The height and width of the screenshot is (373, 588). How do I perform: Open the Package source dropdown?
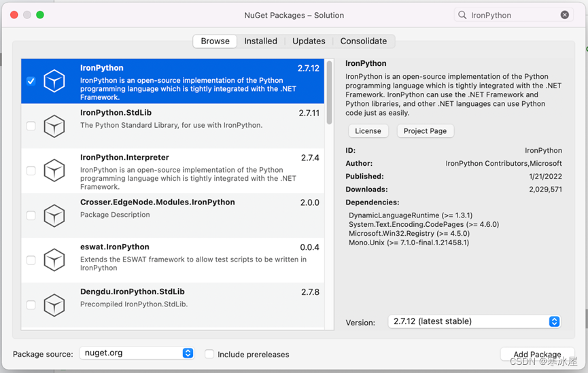(x=137, y=353)
